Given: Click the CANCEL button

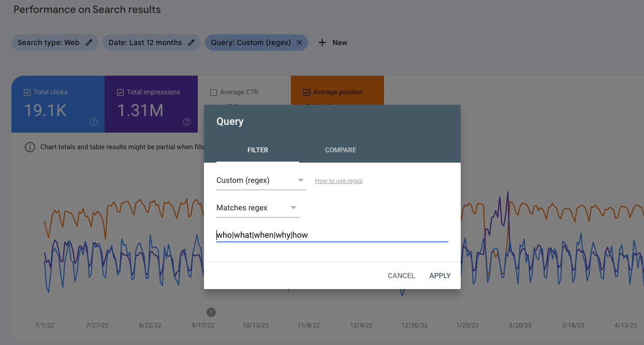Looking at the screenshot, I should point(401,276).
